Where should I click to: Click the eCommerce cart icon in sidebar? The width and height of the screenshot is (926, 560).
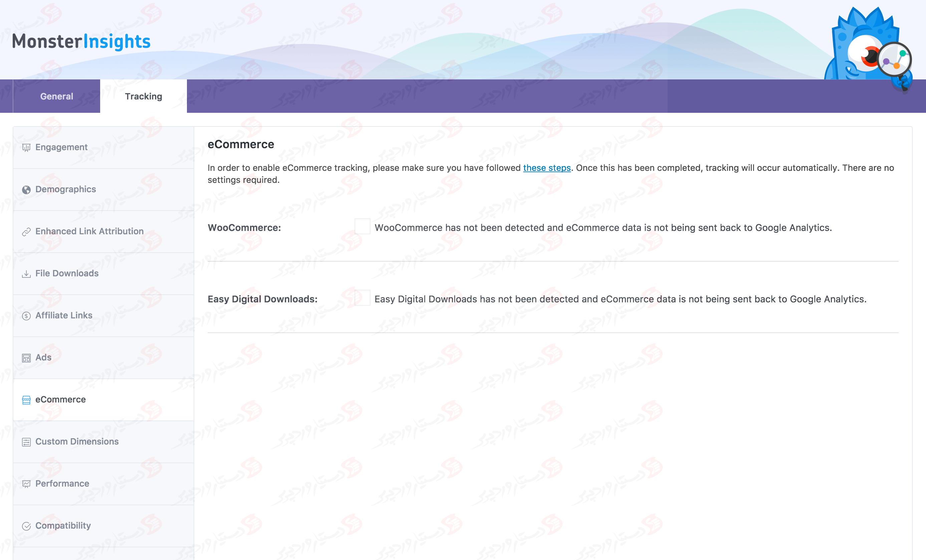(x=26, y=400)
